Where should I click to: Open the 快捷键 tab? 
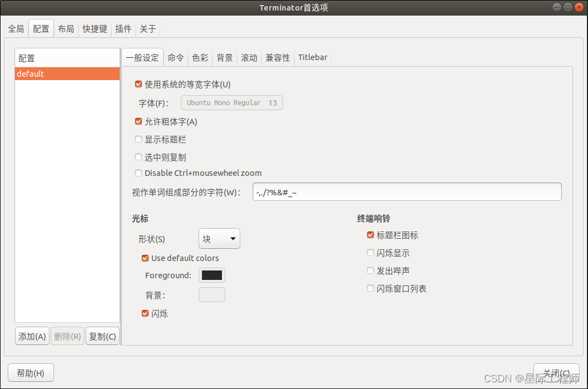click(95, 29)
